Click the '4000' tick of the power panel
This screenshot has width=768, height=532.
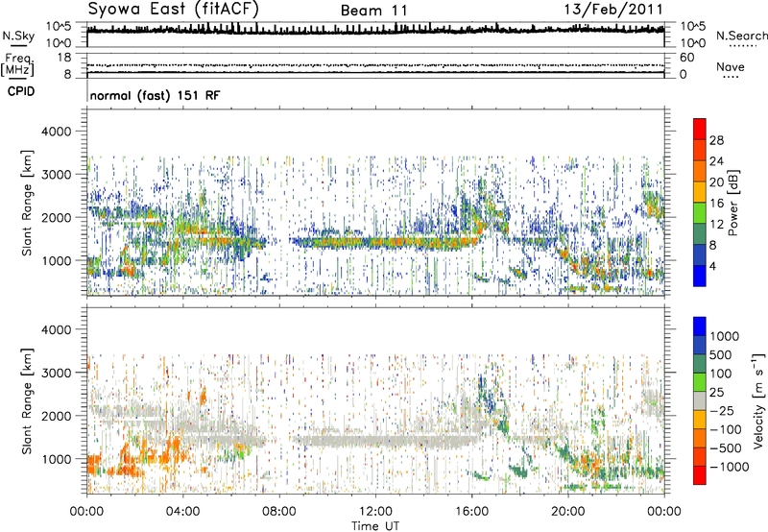57,132
